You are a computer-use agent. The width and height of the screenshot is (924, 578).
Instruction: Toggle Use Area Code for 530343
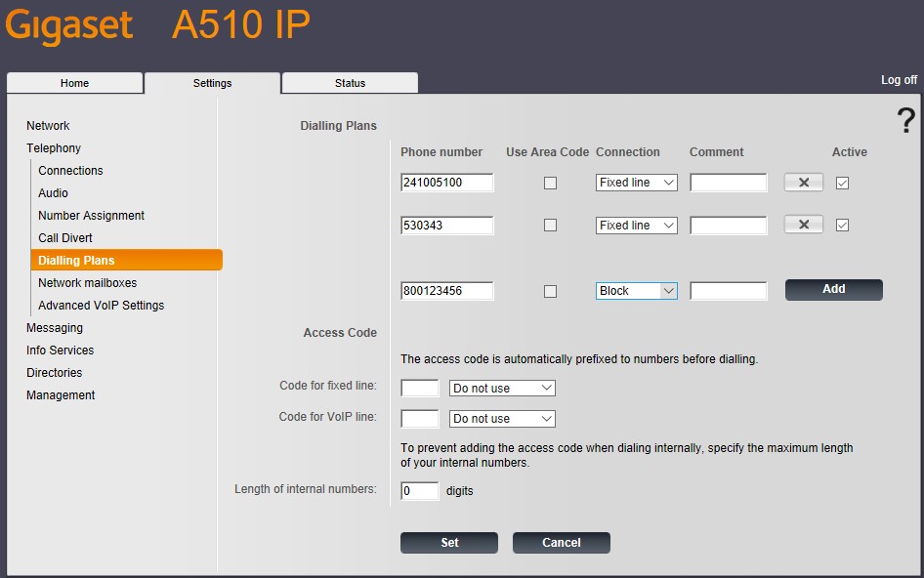[x=550, y=226]
